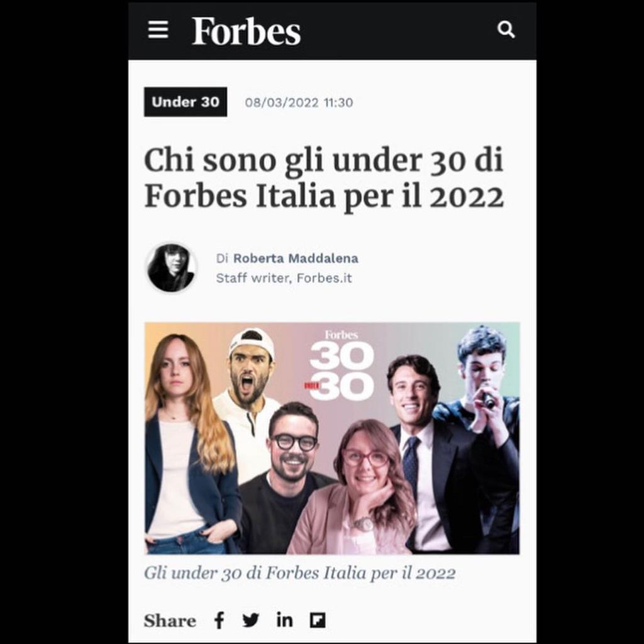Share article on Flipboard
Viewport: 644px width, 644px height.
point(318,620)
